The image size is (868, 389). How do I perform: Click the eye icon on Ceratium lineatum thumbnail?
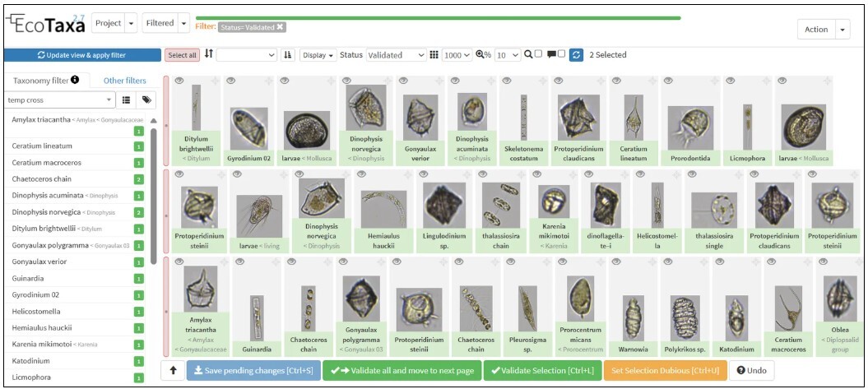615,81
